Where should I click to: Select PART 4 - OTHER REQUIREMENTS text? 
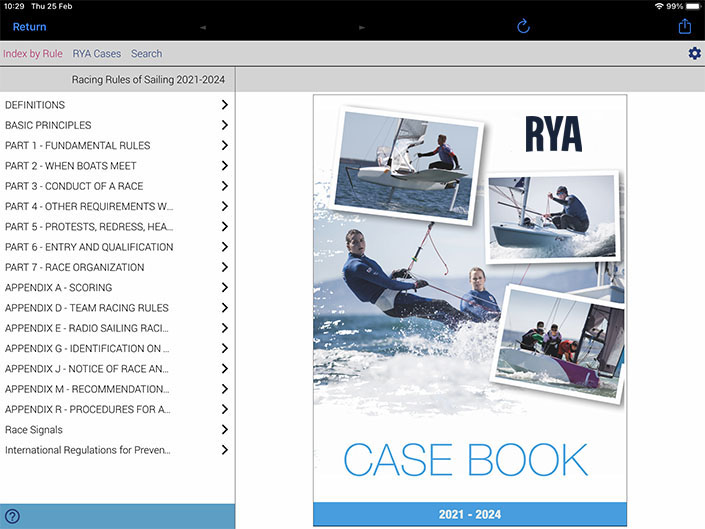(x=89, y=206)
